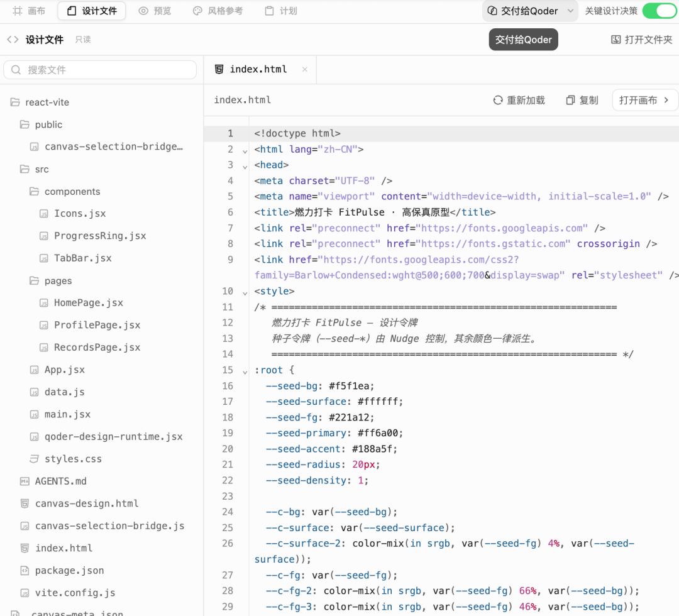Open RecordsPage.jsx file
The width and height of the screenshot is (679, 616).
90,348
